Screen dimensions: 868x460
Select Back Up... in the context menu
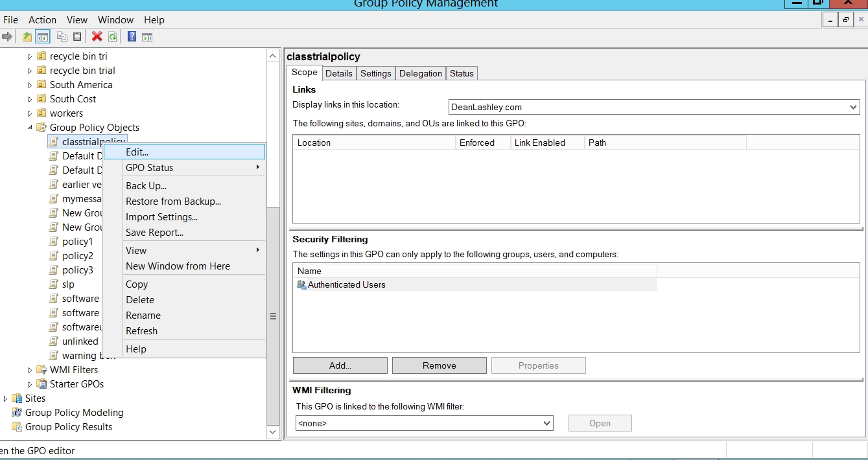(x=146, y=186)
